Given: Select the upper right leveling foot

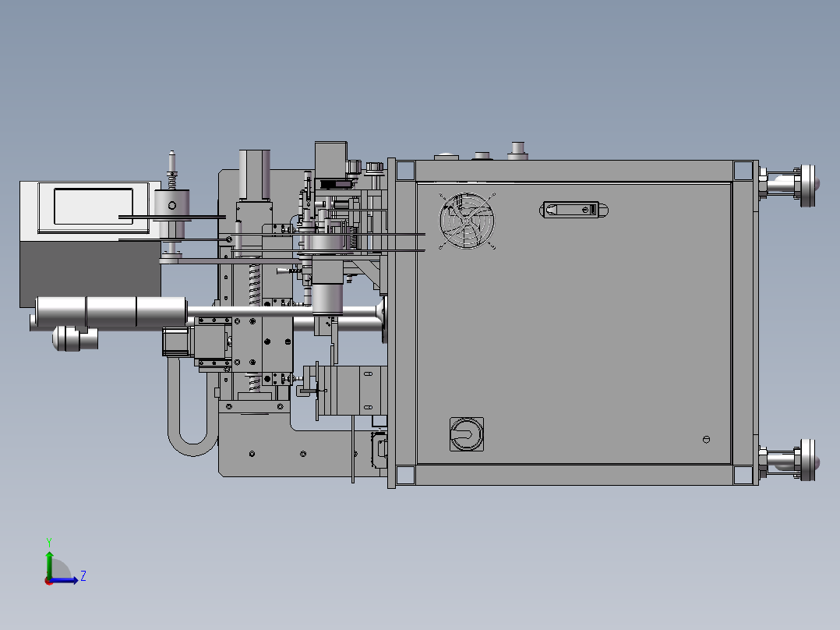Looking at the screenshot, I should coord(789,185).
